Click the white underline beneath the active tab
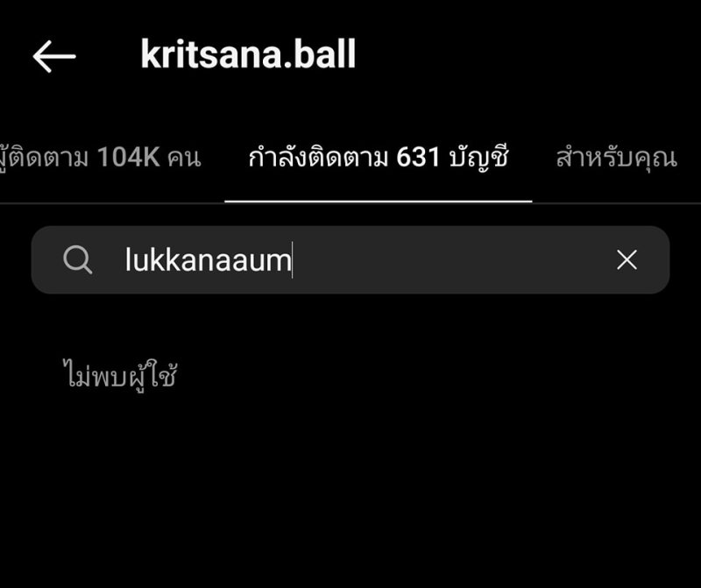The image size is (701, 588). [x=379, y=202]
